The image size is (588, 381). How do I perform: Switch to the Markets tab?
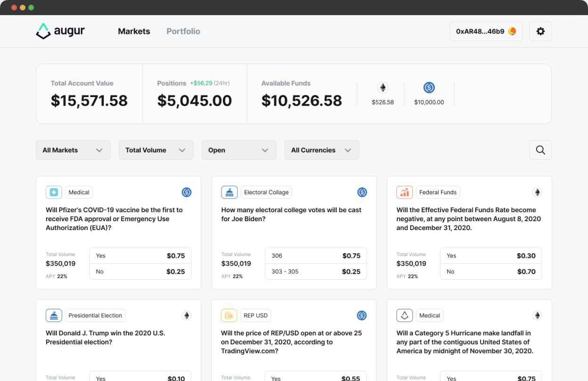(x=134, y=31)
